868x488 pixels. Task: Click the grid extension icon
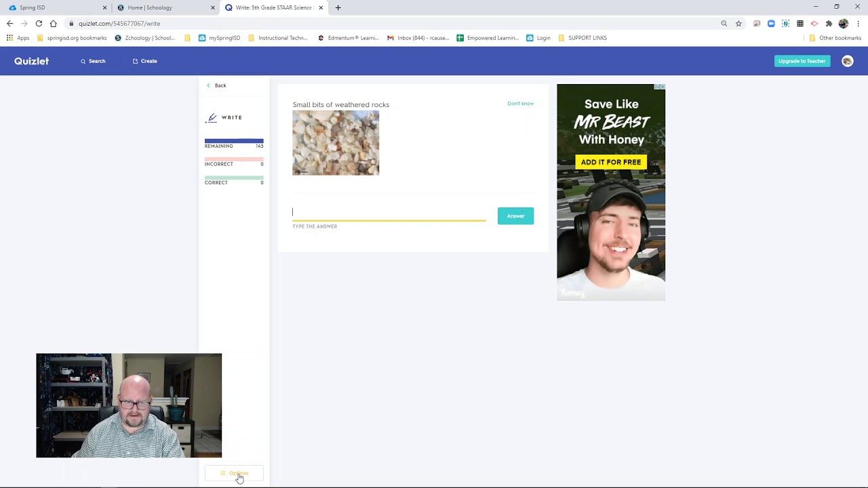[x=800, y=23]
